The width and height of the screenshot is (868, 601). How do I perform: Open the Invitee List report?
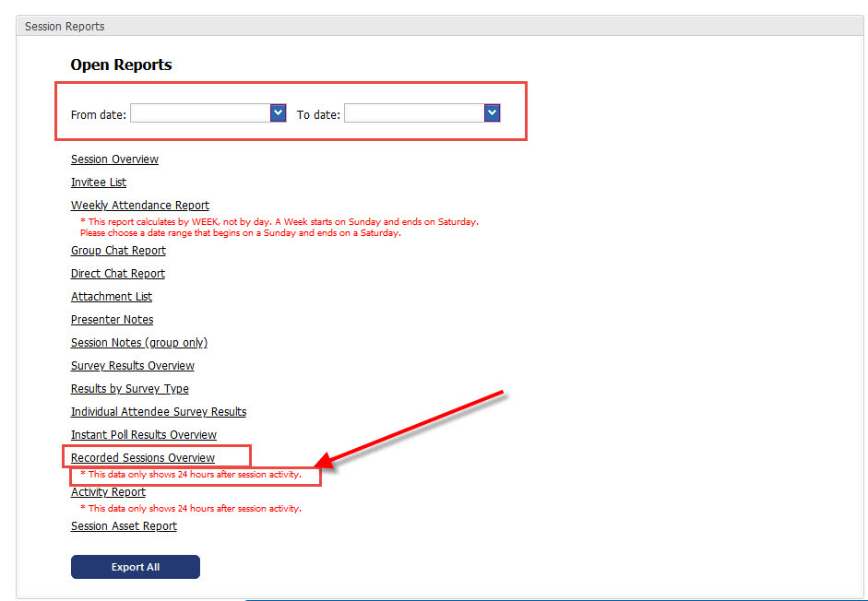(99, 183)
